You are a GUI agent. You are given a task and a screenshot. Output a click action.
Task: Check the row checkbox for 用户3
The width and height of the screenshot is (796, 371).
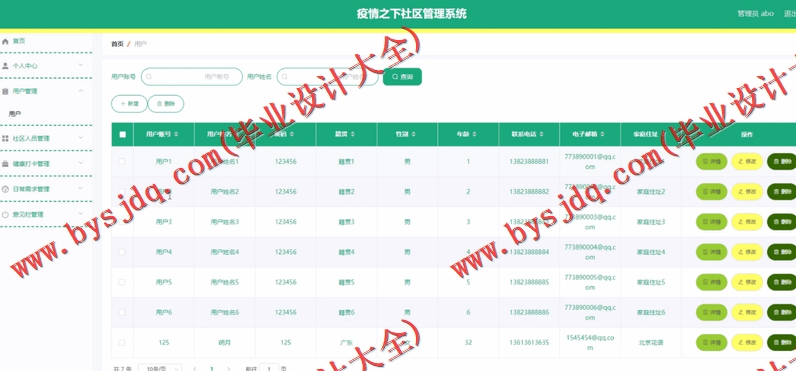[x=122, y=222]
